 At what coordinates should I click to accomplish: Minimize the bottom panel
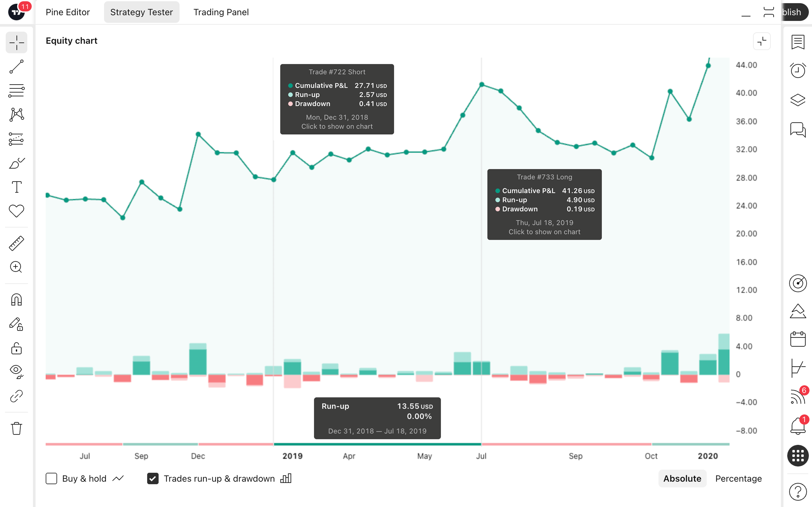coord(746,13)
